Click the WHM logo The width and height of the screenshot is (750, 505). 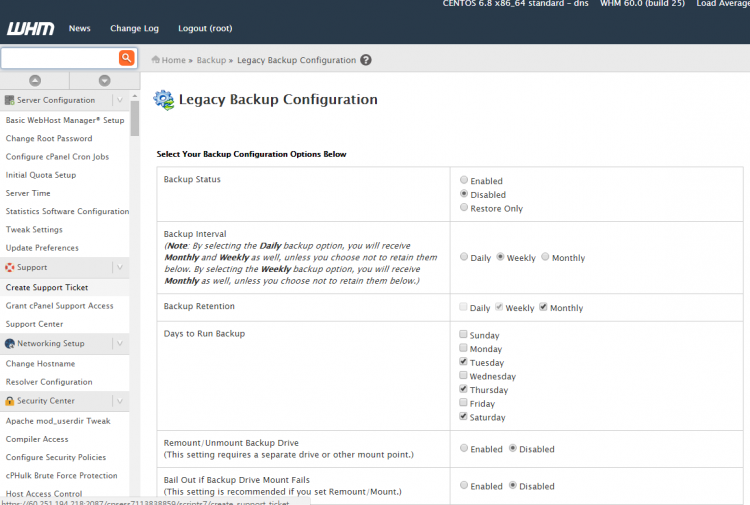pos(31,29)
